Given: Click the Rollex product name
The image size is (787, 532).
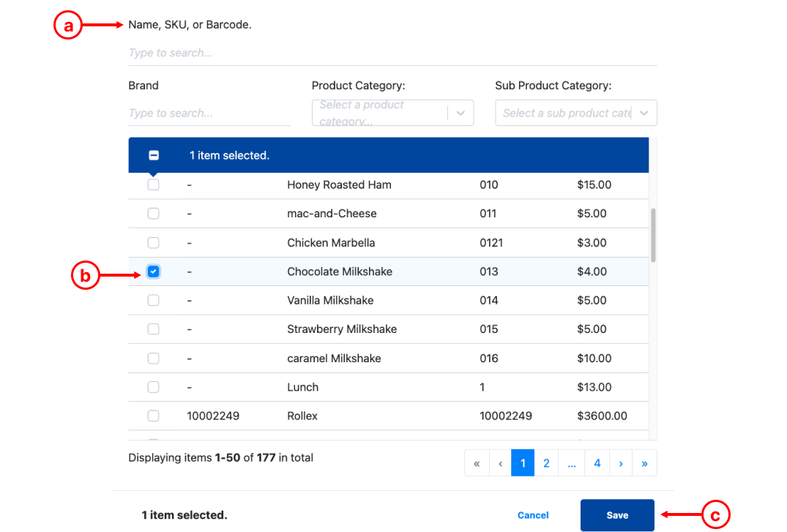Looking at the screenshot, I should [302, 416].
